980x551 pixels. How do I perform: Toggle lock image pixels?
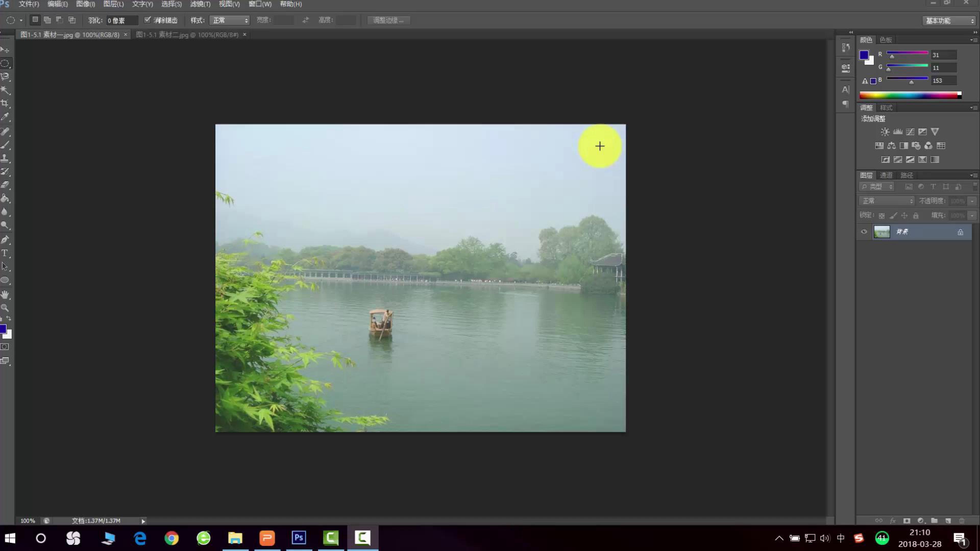(893, 216)
